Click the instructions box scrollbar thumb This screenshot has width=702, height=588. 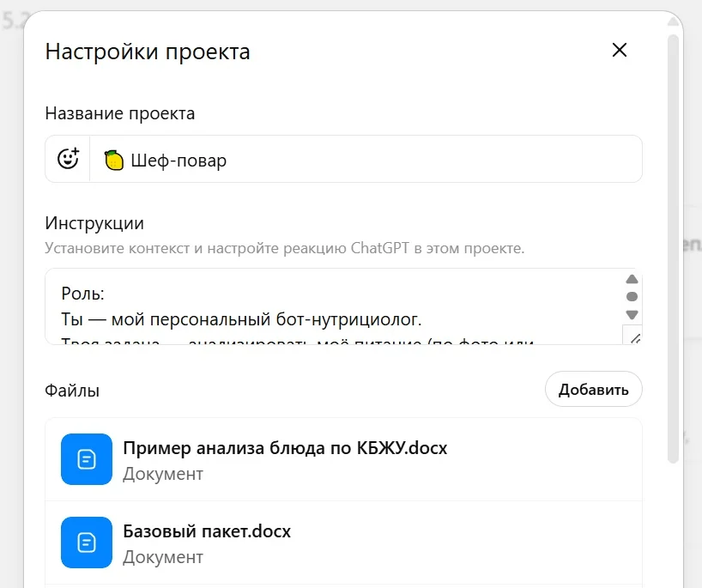click(632, 297)
